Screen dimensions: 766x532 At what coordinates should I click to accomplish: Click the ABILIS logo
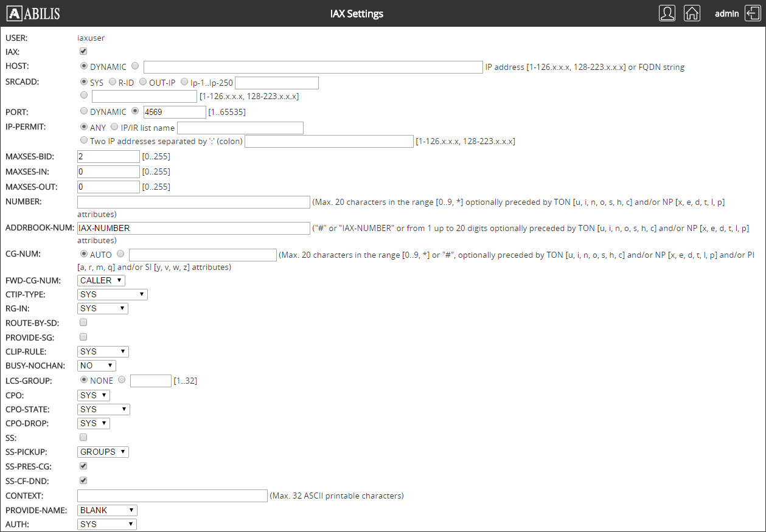click(33, 13)
